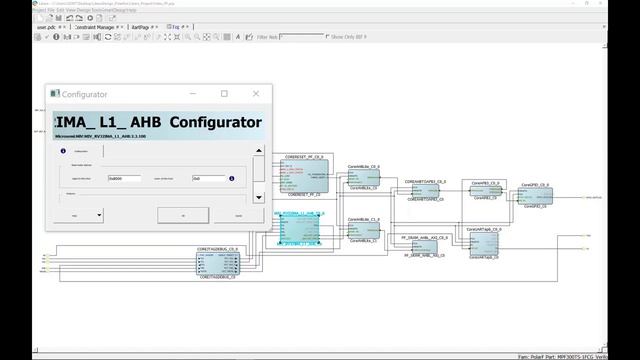640x360 pixels.
Task: Click the info icon beside Configuration tab in dialog
Action: pyautogui.click(x=63, y=151)
